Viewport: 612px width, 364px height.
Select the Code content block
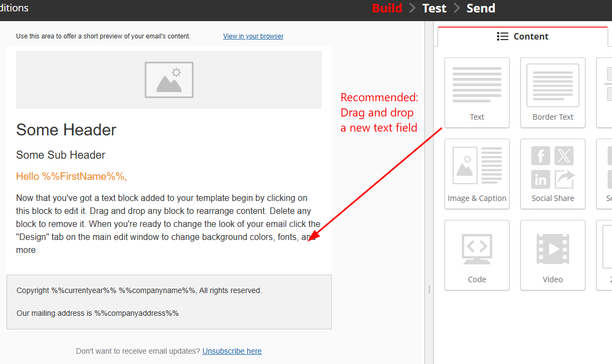click(x=476, y=255)
